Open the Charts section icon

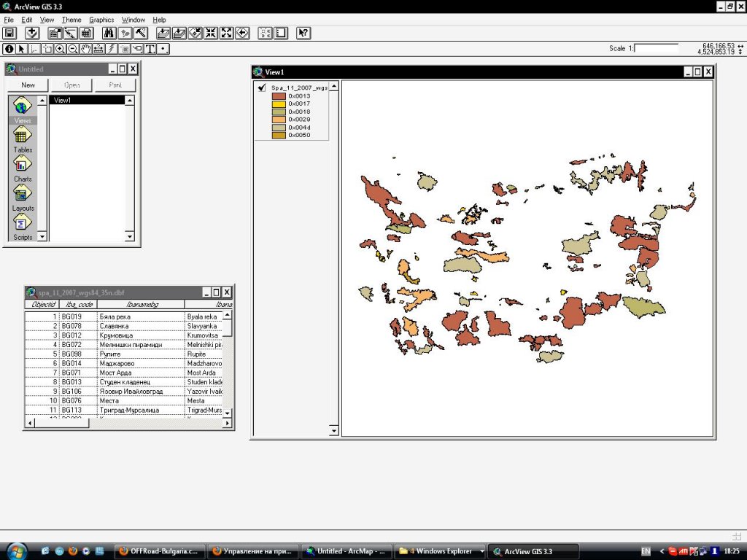23,164
